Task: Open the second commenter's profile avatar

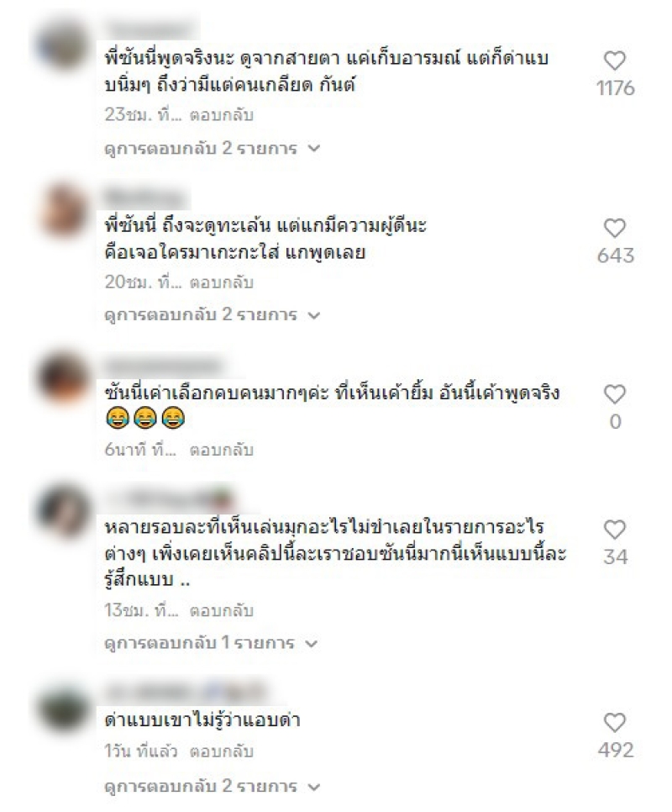Action: click(x=63, y=210)
